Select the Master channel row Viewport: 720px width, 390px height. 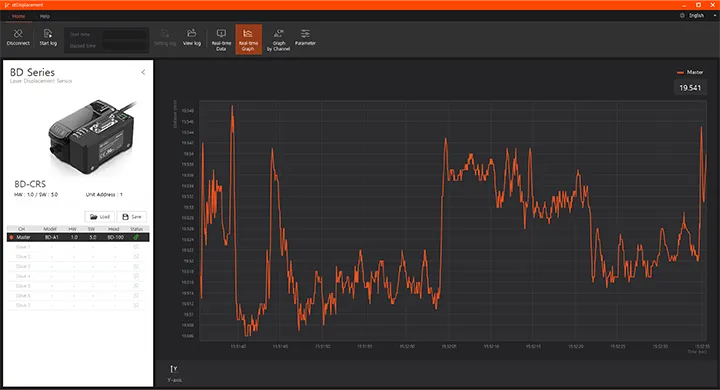pyautogui.click(x=78, y=237)
